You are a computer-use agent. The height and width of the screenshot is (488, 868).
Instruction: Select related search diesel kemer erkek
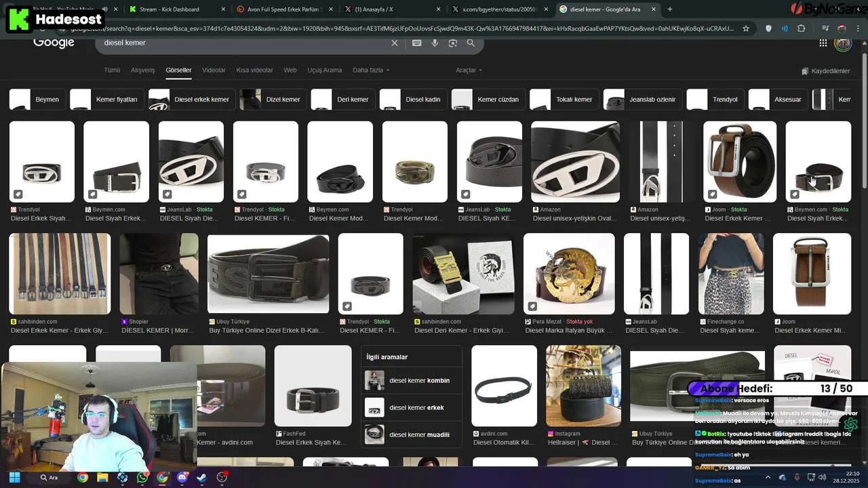(x=412, y=407)
